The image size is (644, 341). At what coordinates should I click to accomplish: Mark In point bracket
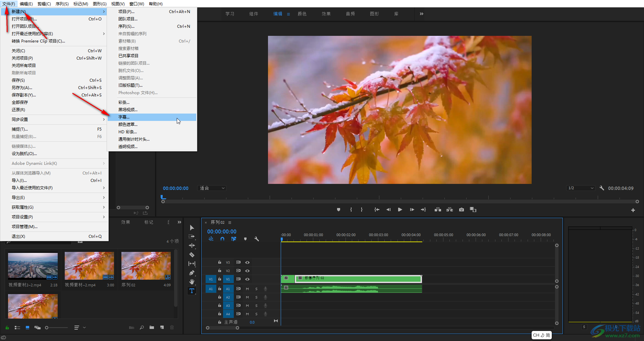[351, 210]
